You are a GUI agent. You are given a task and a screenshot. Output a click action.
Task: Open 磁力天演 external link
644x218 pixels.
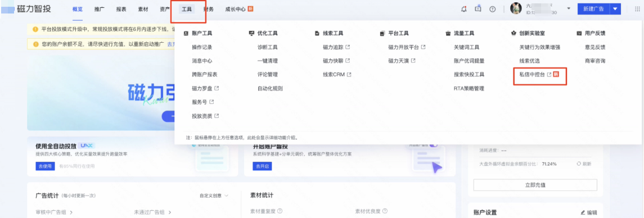click(x=402, y=61)
